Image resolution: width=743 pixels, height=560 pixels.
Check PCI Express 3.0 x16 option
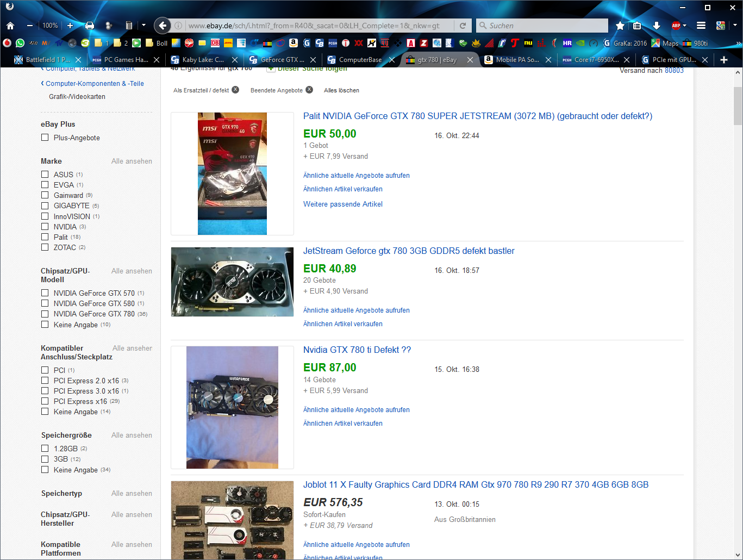[45, 391]
